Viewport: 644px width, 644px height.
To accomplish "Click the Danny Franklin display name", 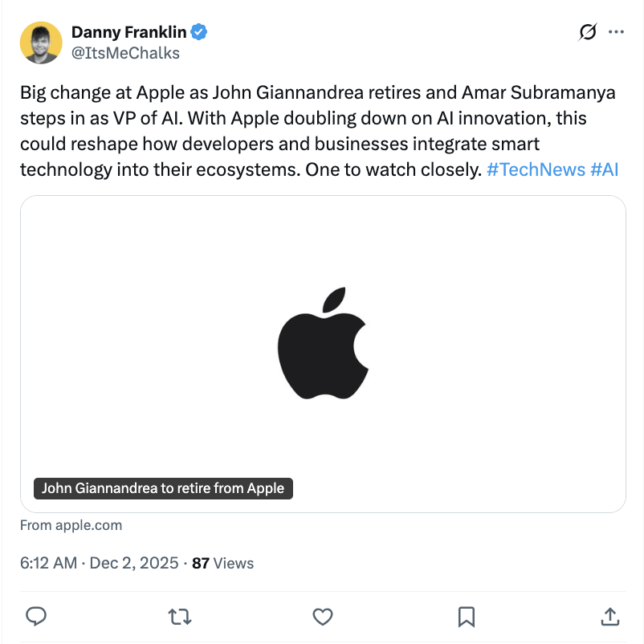I will tap(128, 32).
